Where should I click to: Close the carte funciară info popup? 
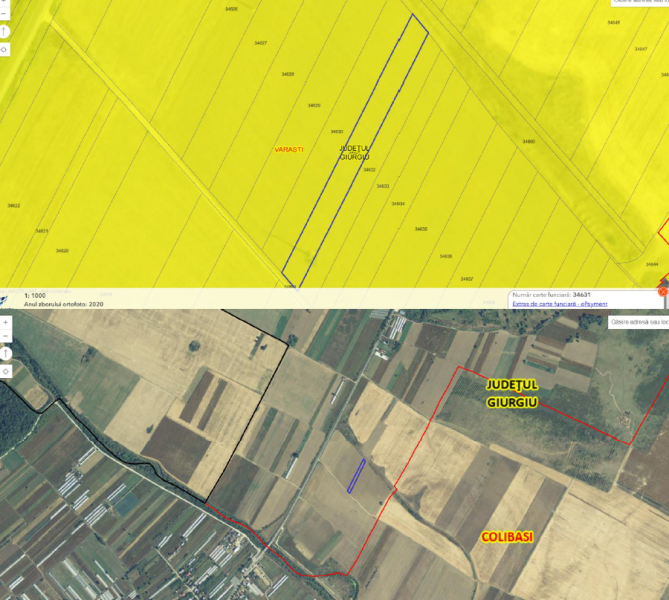tap(661, 291)
